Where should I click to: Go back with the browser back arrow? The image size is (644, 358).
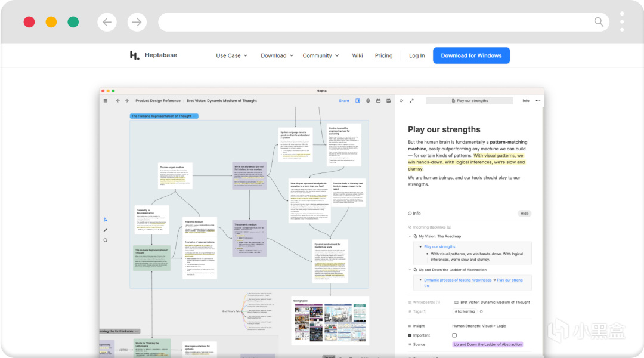click(x=107, y=22)
